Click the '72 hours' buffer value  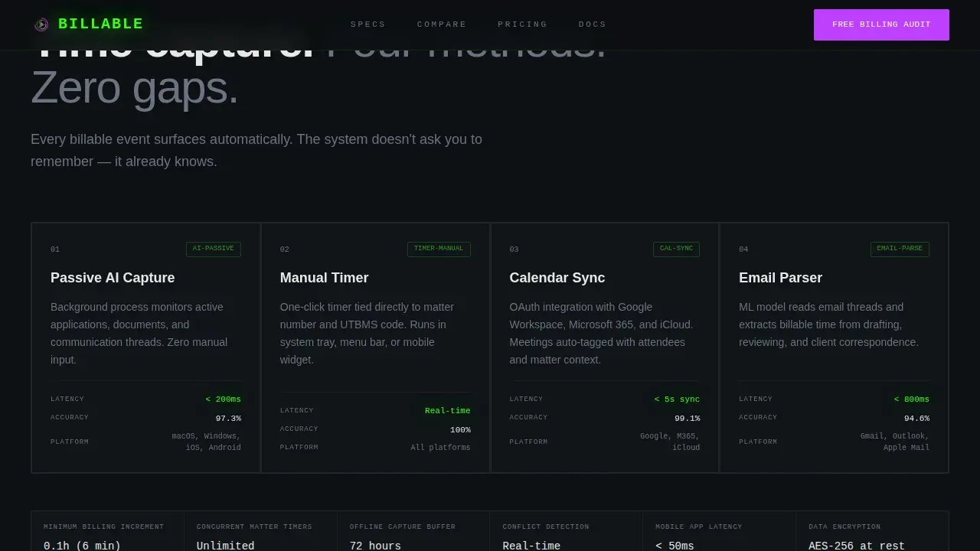pos(375,546)
